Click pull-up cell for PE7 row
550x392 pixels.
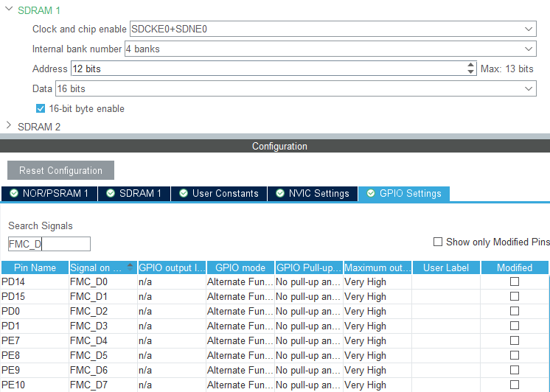(x=309, y=340)
